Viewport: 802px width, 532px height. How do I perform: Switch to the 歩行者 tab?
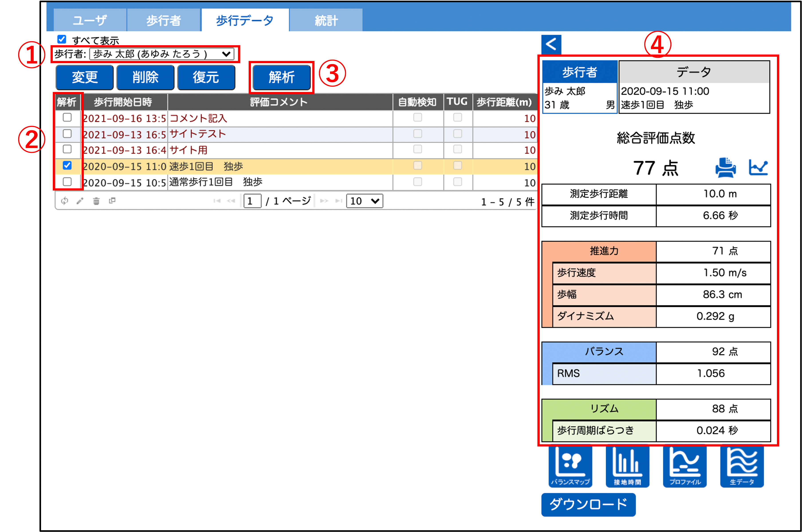click(163, 20)
